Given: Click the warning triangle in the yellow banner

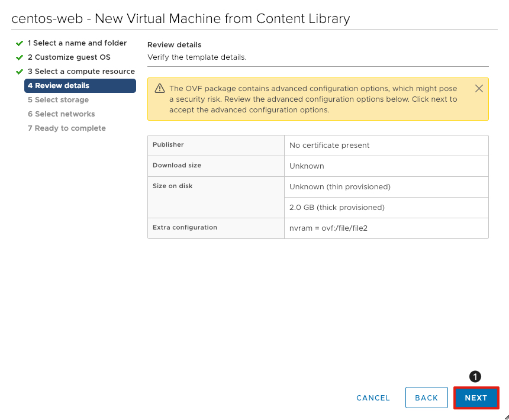Looking at the screenshot, I should click(159, 88).
